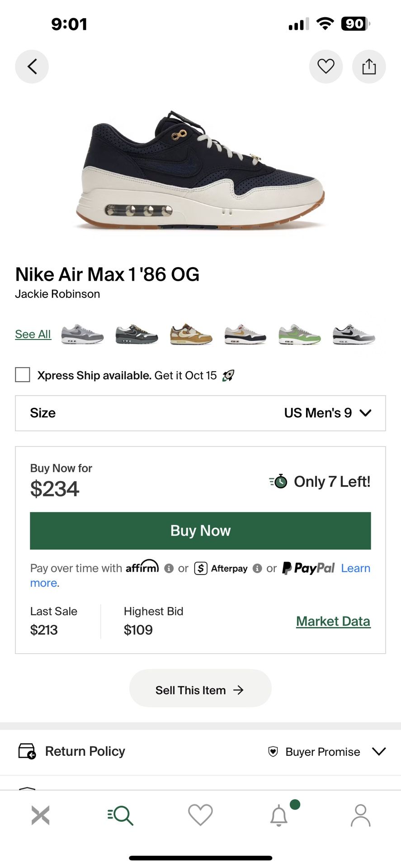Enable the Xpress Ship checkbox
401x868 pixels.
point(23,375)
